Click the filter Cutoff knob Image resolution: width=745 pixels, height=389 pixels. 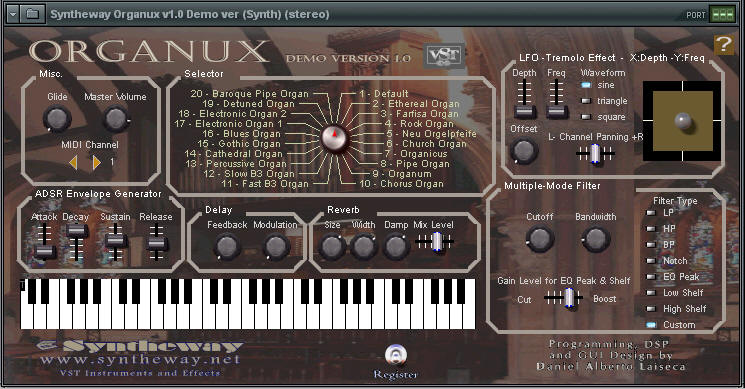tap(540, 238)
